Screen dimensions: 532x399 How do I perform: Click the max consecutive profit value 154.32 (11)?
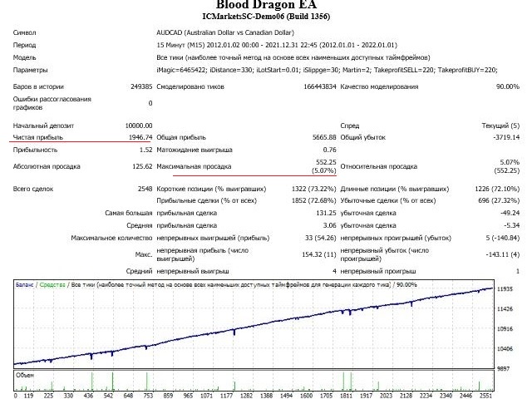tap(319, 254)
